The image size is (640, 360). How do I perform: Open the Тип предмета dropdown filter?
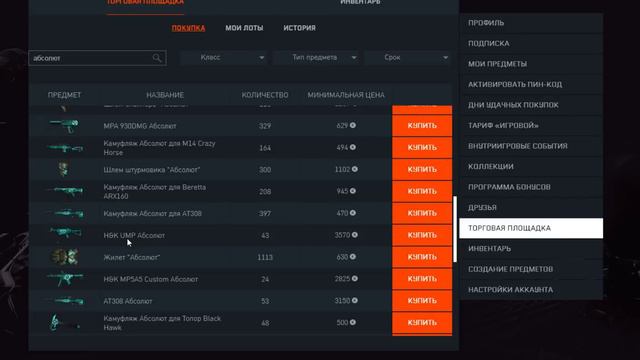316,58
